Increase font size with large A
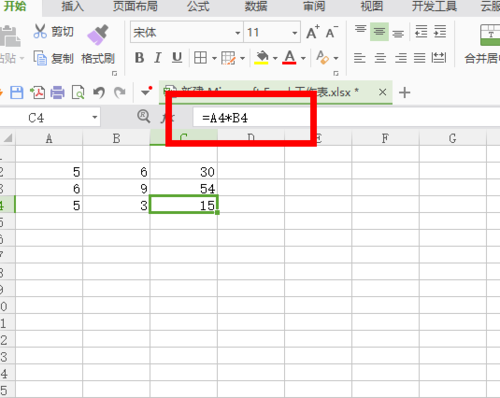Screen dimensions: 500x398 [312, 32]
